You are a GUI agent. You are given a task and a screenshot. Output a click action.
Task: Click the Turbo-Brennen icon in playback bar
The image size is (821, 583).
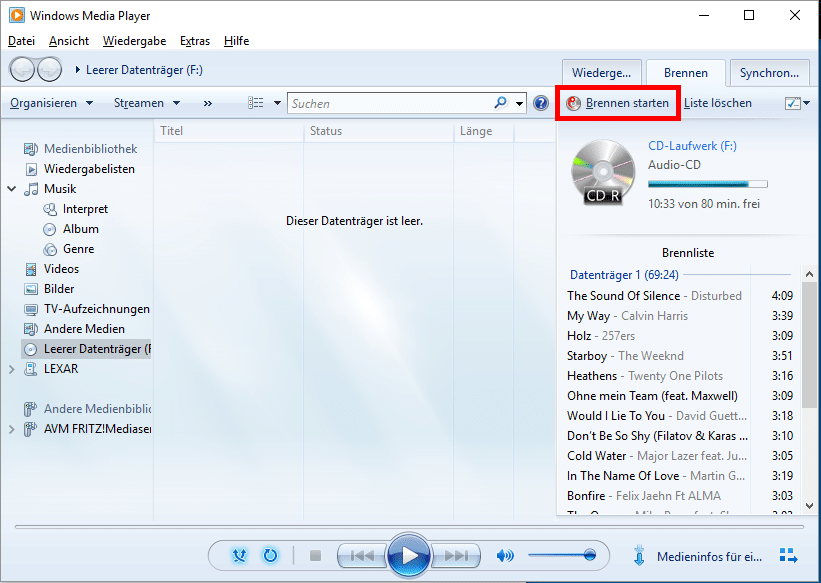tap(239, 555)
